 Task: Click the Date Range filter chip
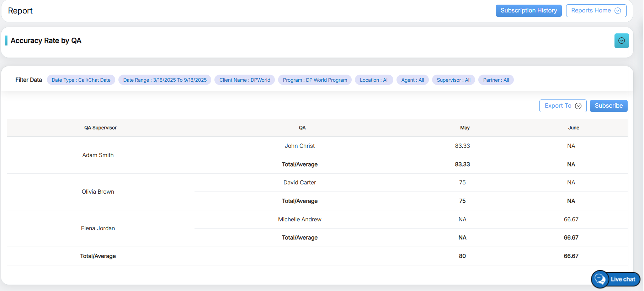[165, 80]
